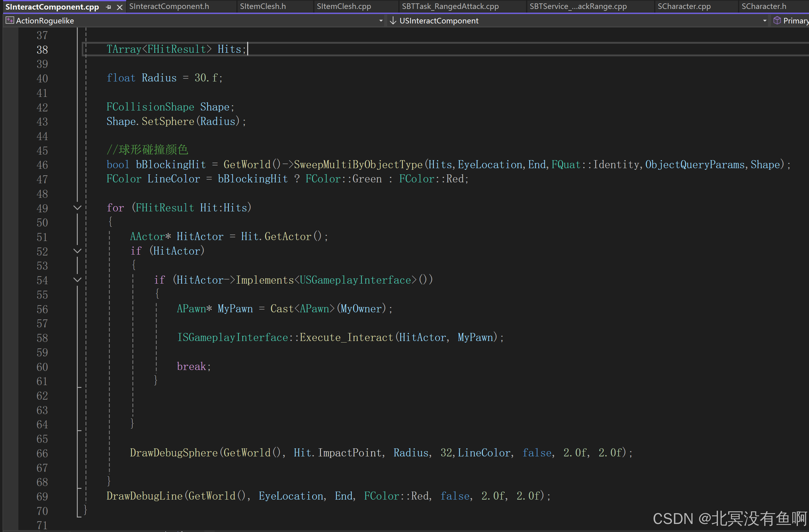The image size is (809, 532).
Task: Open the USInteractComponent class dropdown
Action: pyautogui.click(x=765, y=21)
